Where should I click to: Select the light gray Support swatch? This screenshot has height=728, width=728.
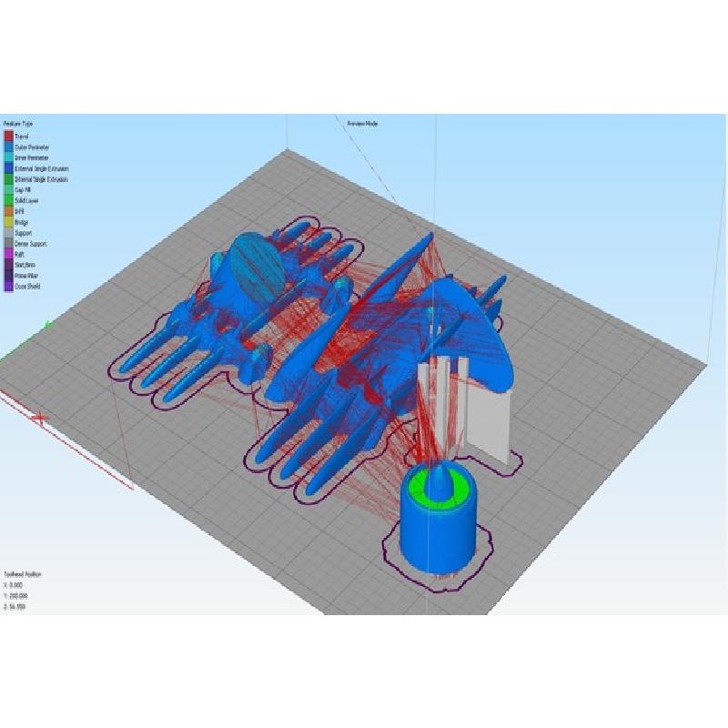pyautogui.click(x=9, y=233)
